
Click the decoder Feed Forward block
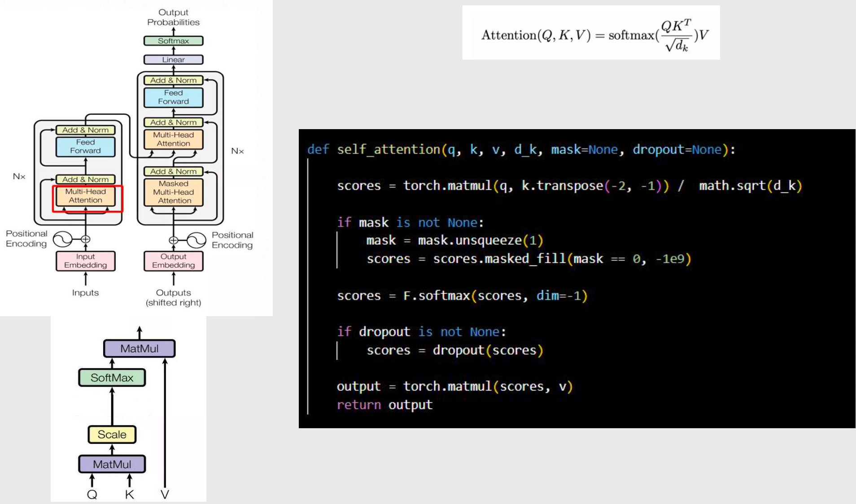click(x=173, y=97)
